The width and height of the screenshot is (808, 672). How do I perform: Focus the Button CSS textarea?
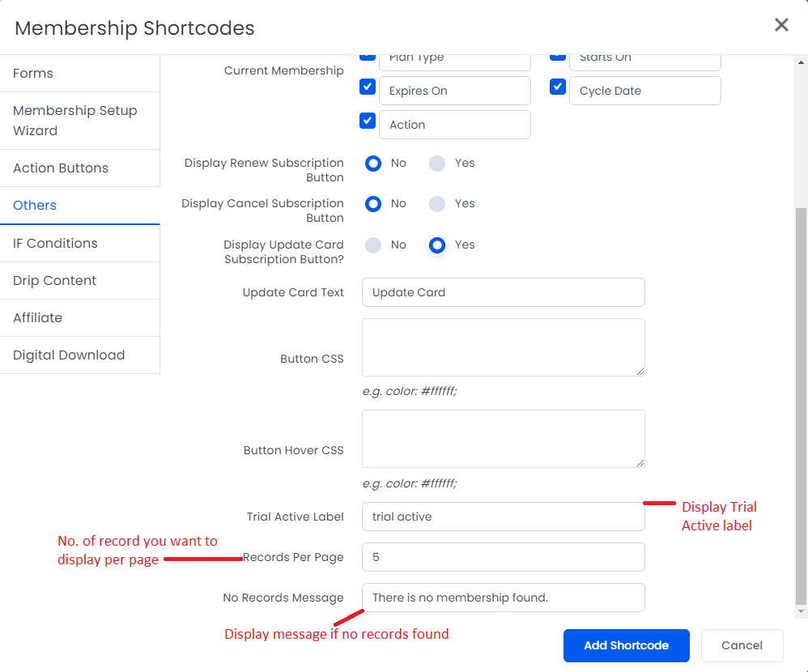(503, 347)
